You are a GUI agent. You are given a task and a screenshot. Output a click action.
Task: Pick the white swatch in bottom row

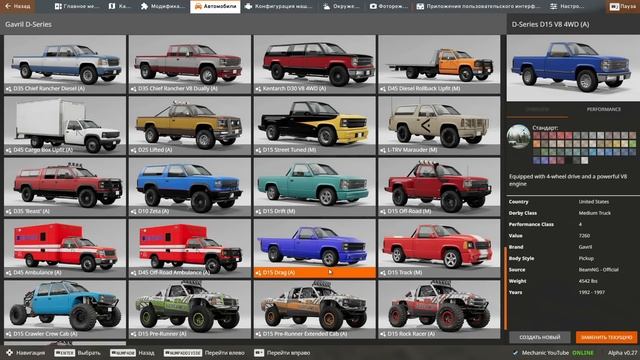tap(584, 160)
